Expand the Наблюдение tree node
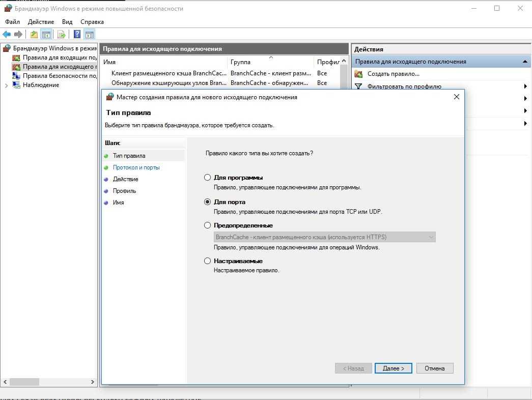Image resolution: width=532 pixels, height=400 pixels. tap(6, 85)
